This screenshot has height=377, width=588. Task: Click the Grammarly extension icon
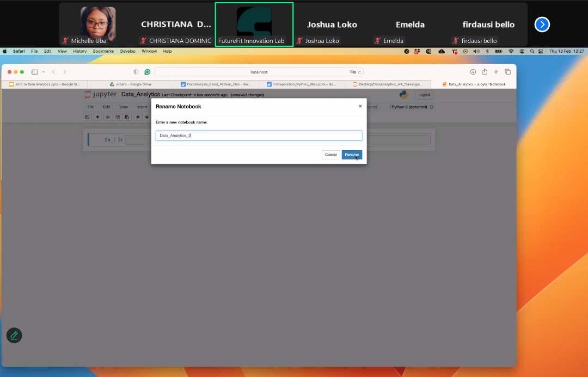coord(148,72)
